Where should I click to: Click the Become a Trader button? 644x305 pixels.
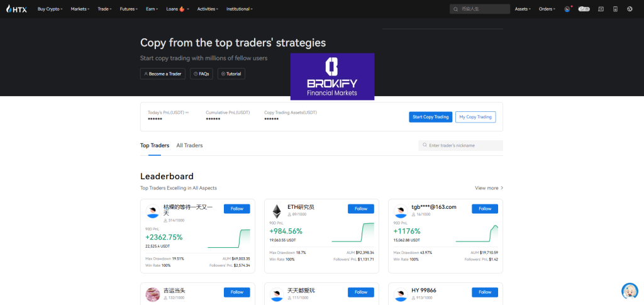coord(163,74)
